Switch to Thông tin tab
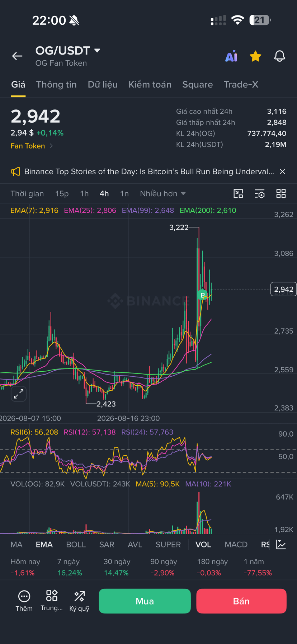 pyautogui.click(x=56, y=84)
